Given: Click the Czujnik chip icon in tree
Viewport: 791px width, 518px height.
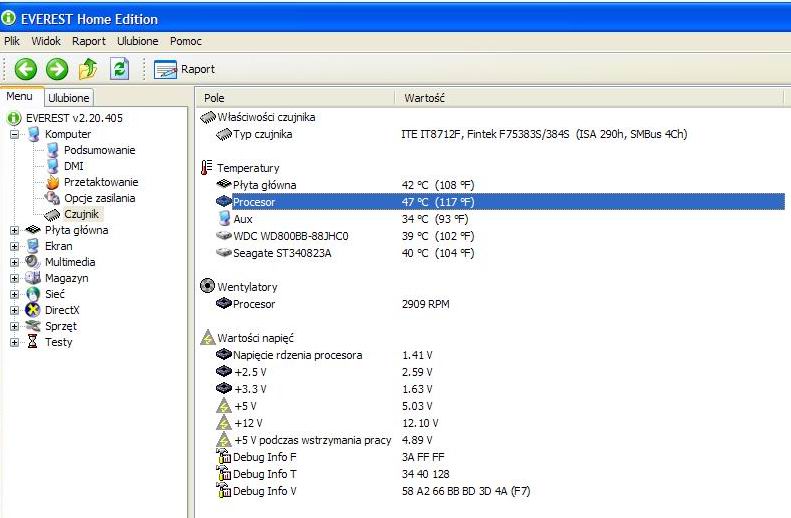Looking at the screenshot, I should tap(52, 215).
